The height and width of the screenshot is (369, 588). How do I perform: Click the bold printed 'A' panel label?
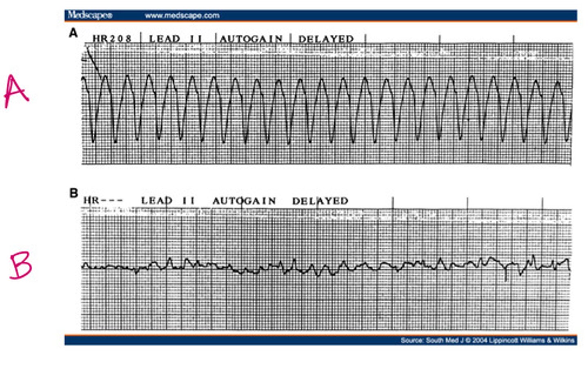73,33
